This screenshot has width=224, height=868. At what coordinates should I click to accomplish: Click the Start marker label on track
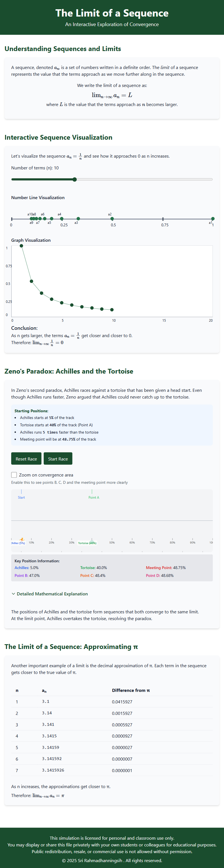point(21,497)
